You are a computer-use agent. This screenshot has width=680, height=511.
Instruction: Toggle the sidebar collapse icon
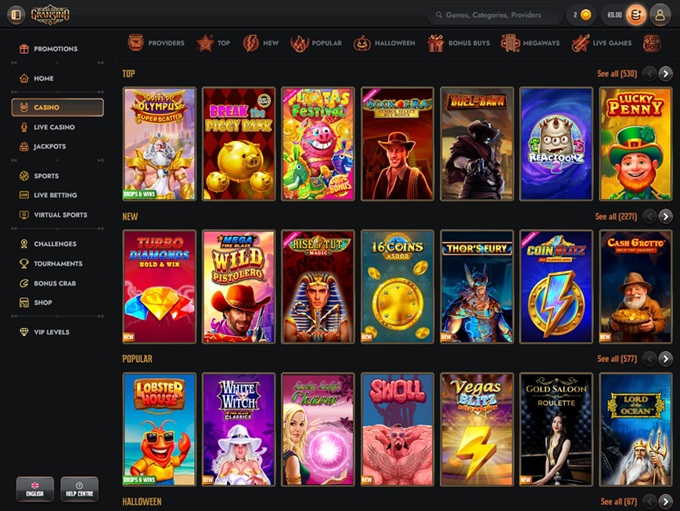point(15,15)
